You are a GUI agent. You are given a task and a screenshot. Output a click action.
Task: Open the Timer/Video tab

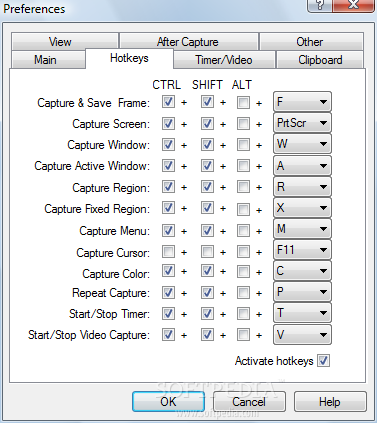pyautogui.click(x=224, y=60)
